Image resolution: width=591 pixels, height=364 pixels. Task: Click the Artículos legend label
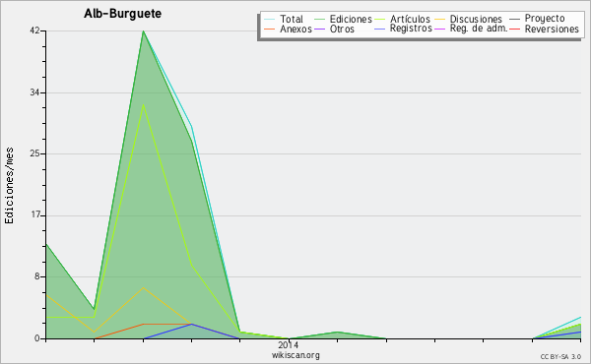(410, 19)
